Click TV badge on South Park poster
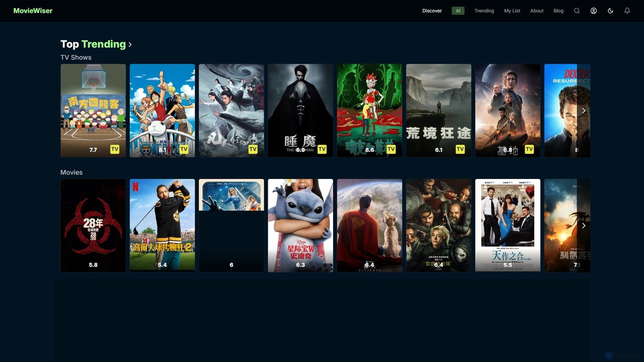This screenshot has width=644, height=362. click(x=115, y=149)
